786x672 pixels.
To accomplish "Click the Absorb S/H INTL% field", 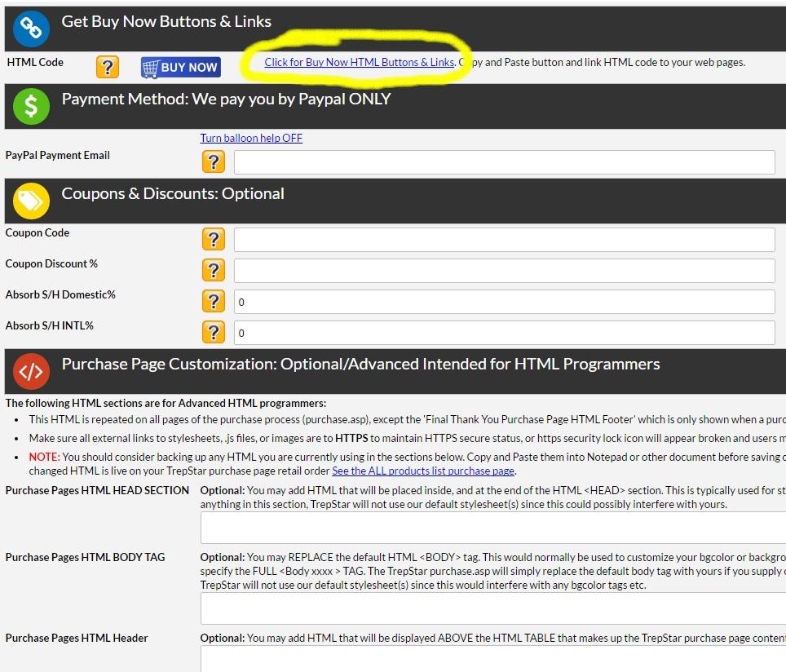I will (x=504, y=333).
